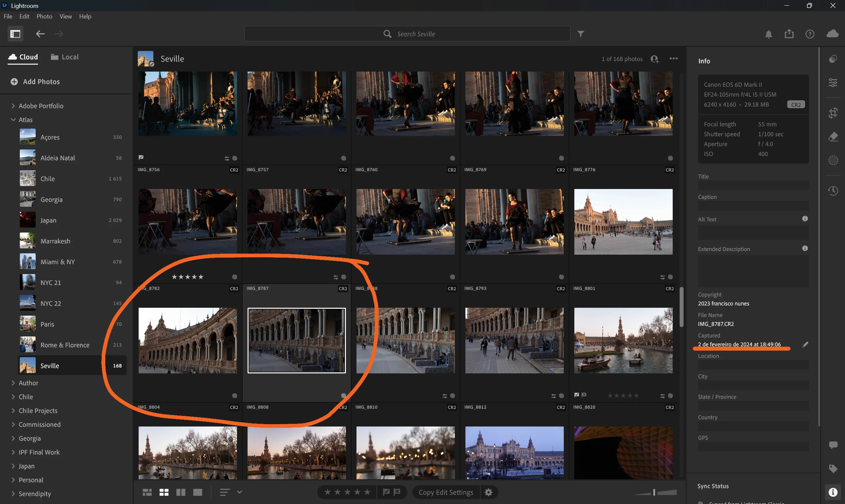Open the sort order dropdown

point(239,492)
